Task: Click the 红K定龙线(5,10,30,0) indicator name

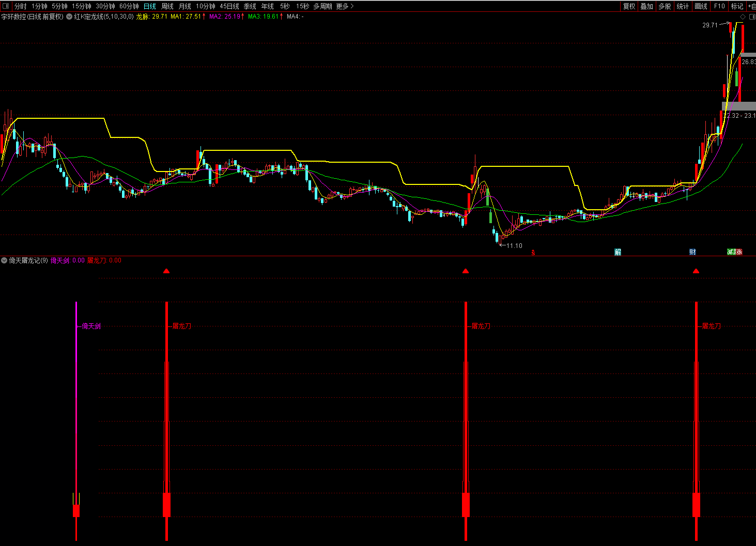Action: (x=104, y=17)
